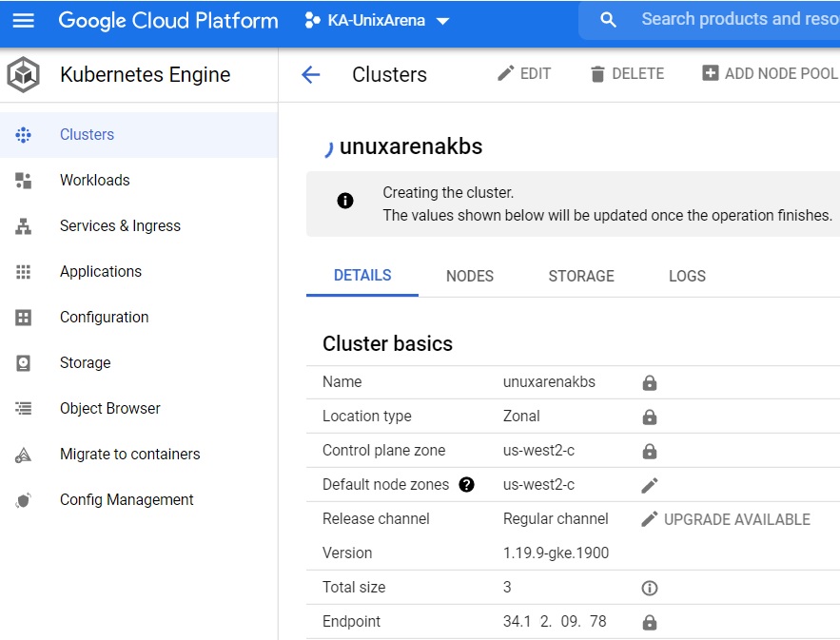Switch to the STORAGE tab

581,276
